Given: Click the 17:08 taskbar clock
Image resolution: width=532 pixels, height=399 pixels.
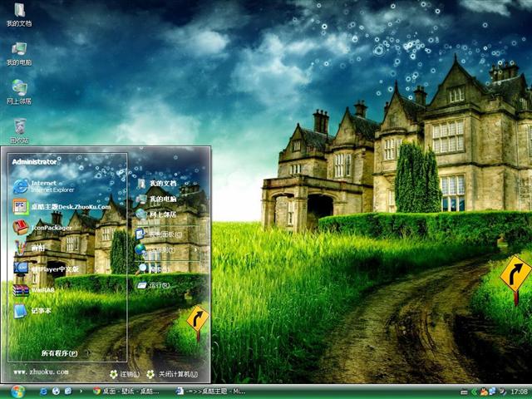Looking at the screenshot, I should pos(519,392).
